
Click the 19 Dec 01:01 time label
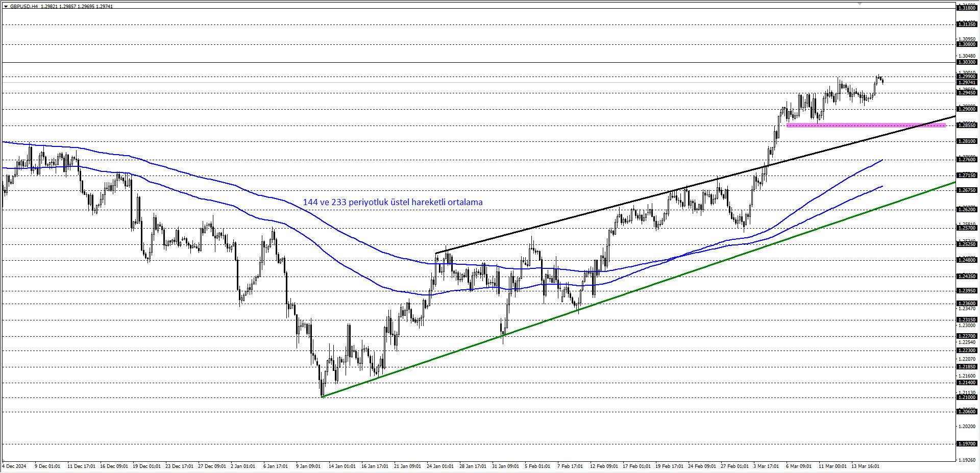click(146, 466)
